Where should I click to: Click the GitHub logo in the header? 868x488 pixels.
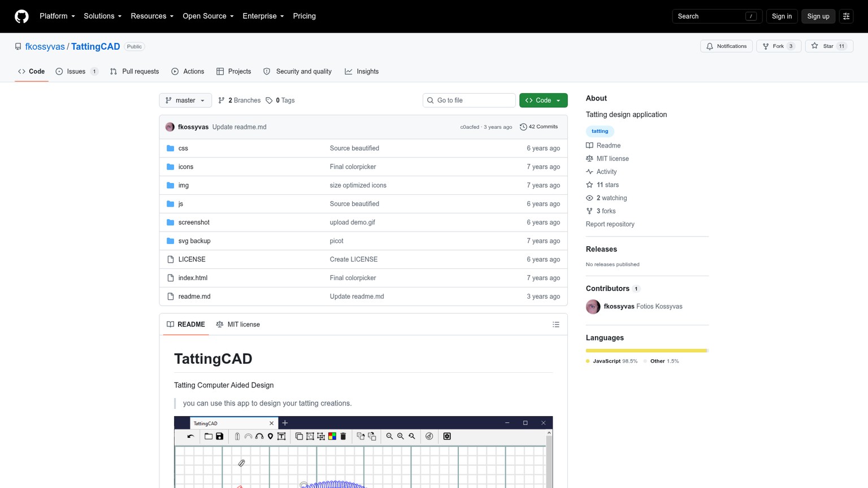pyautogui.click(x=21, y=16)
